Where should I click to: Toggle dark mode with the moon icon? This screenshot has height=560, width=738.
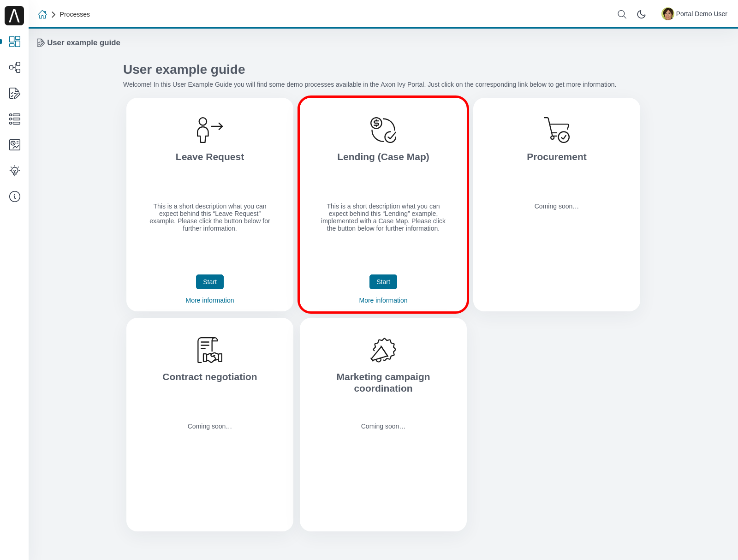(641, 14)
